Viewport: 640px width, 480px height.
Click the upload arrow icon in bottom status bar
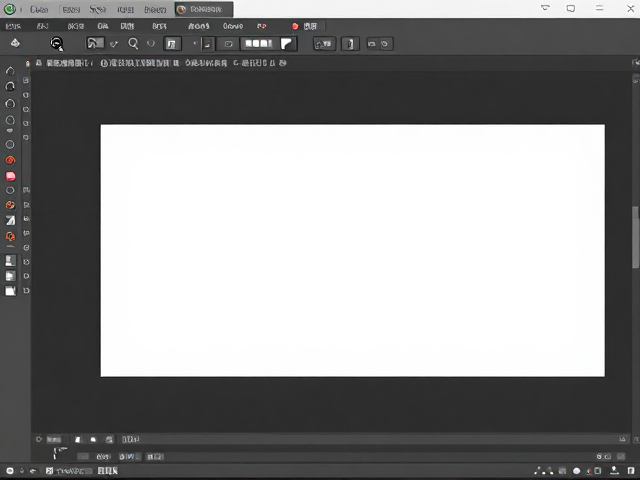614,471
